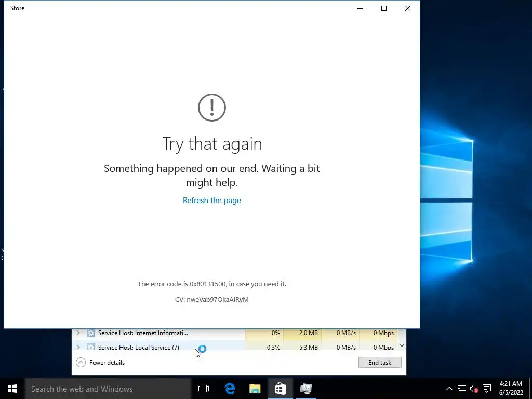The image size is (532, 399).
Task: Click the Refresh the page link
Action: click(212, 201)
